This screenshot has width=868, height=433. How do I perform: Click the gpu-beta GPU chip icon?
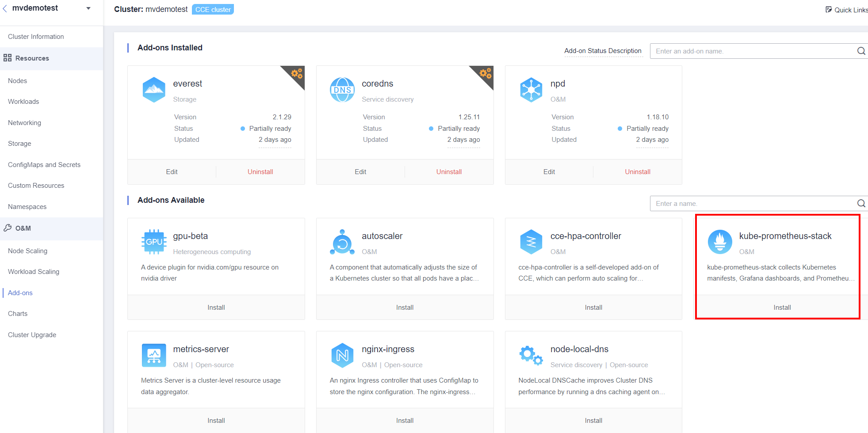154,242
